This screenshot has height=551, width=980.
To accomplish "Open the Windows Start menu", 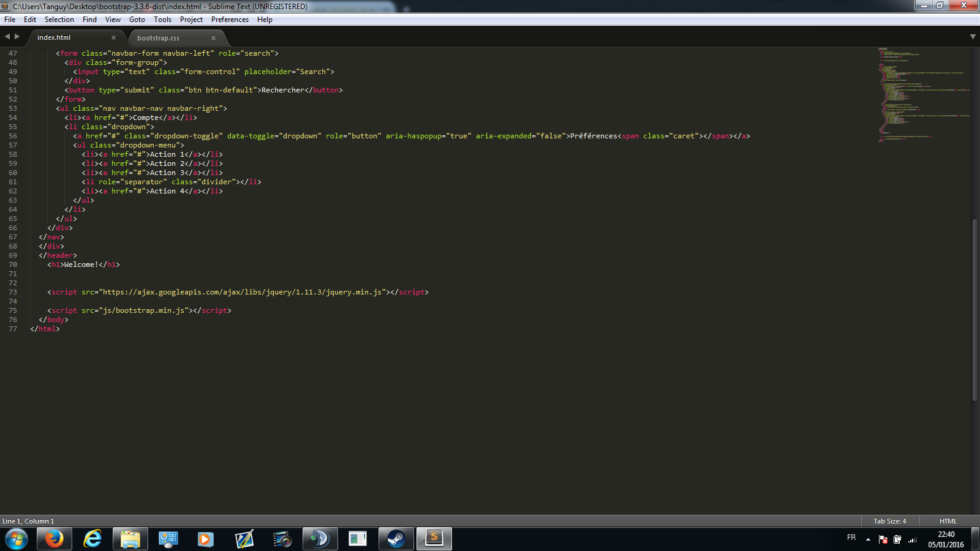I will pyautogui.click(x=17, y=539).
